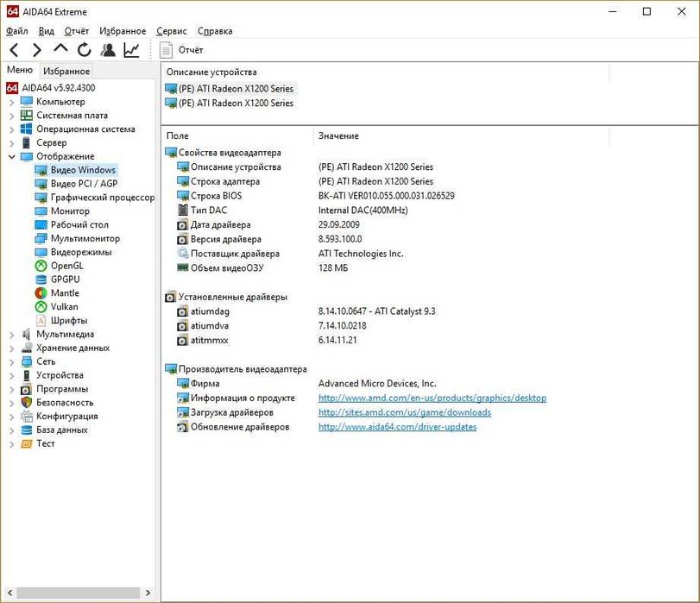Click the Отчёт report button in the toolbar
The height and width of the screenshot is (603, 700).
coord(181,50)
